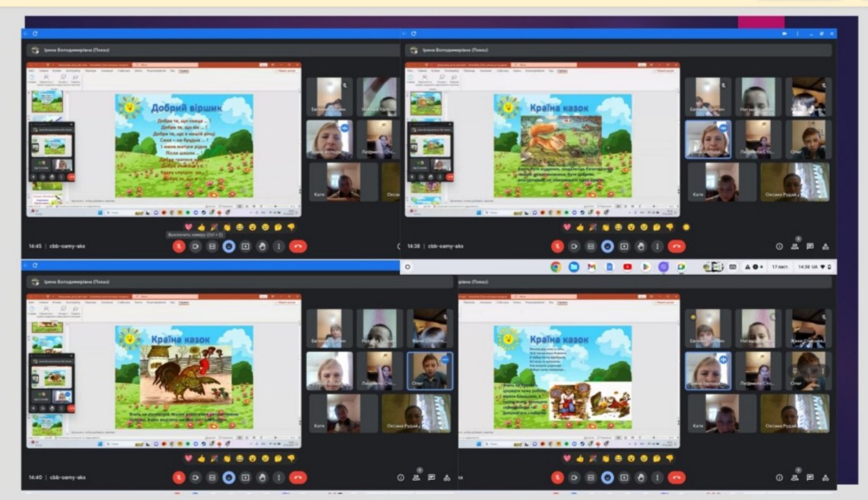Send a heart reaction in the bottom-right call
868x500 pixels.
(x=567, y=458)
